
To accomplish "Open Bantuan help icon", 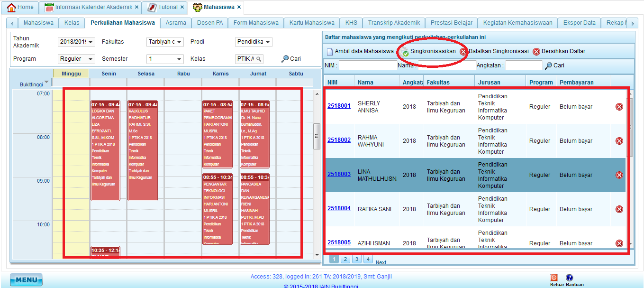I will click(570, 278).
